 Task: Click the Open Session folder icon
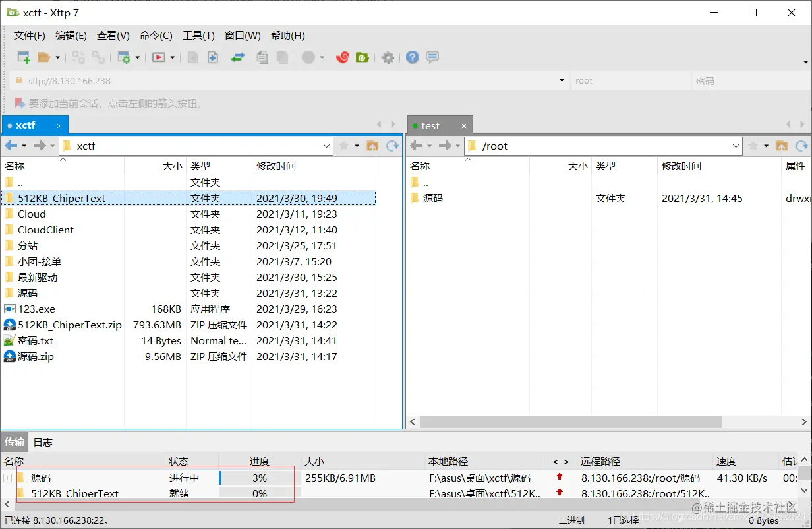[44, 57]
